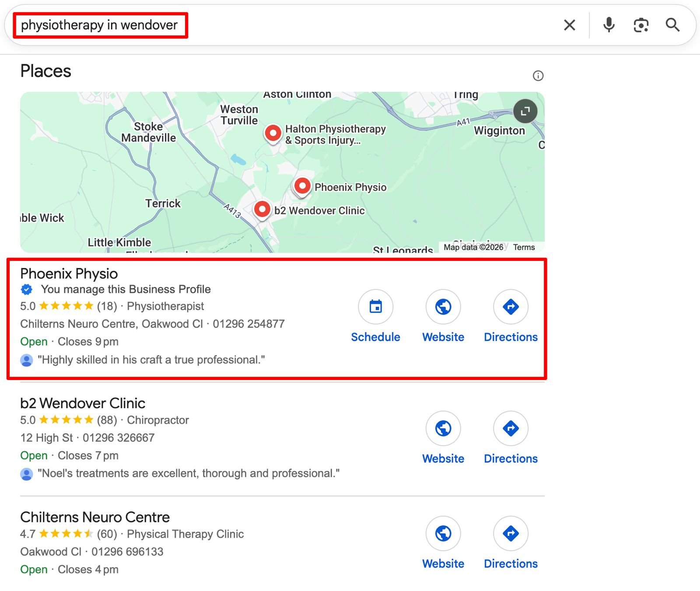Open Chilterns Neuro Centre website

443,534
